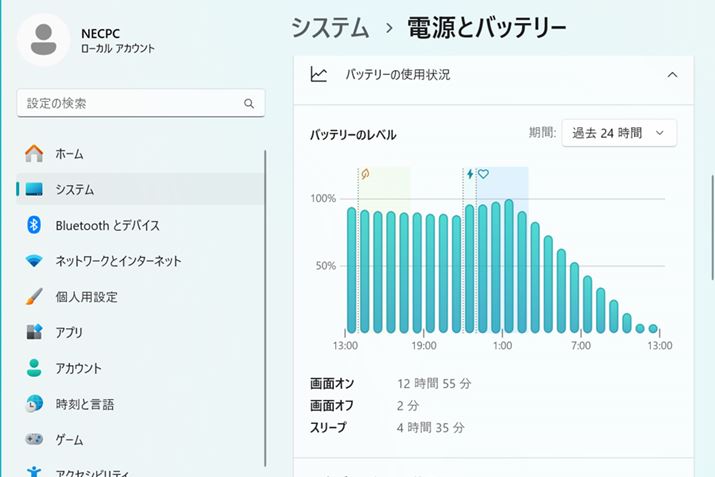Click the Home house icon in sidebar

pyautogui.click(x=34, y=154)
